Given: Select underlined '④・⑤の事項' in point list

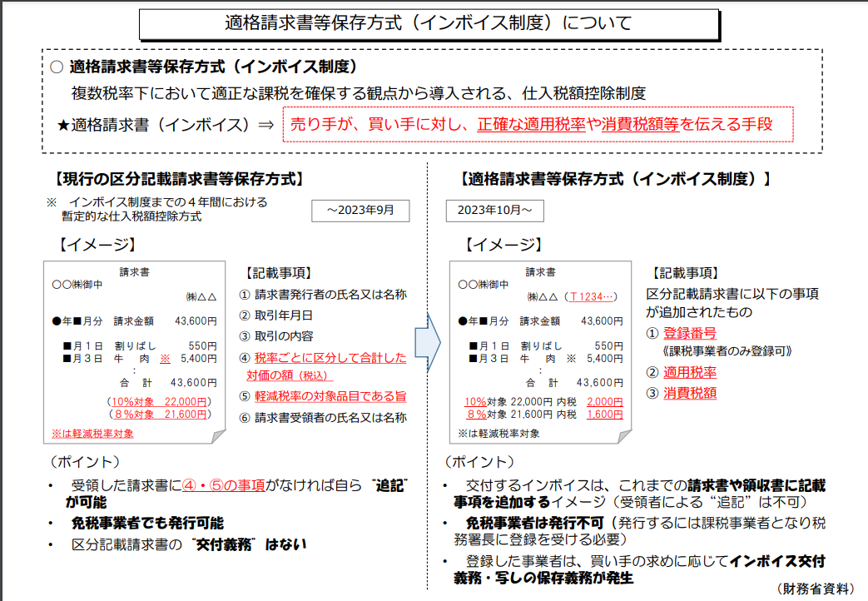Looking at the screenshot, I should [224, 486].
